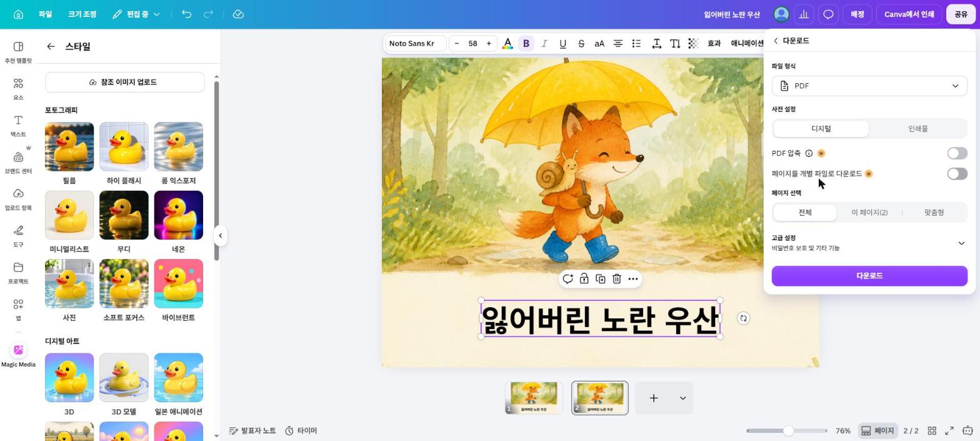The width and height of the screenshot is (980, 441).
Task: Open PDF file format dropdown
Action: coord(869,86)
